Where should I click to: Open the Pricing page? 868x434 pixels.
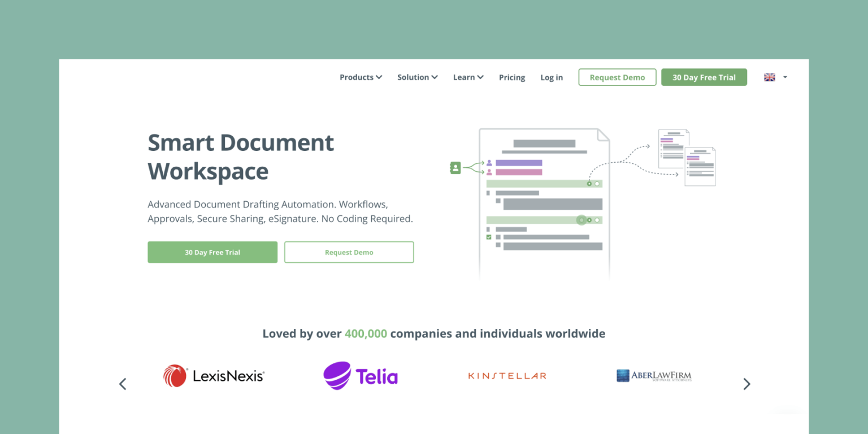(x=511, y=77)
